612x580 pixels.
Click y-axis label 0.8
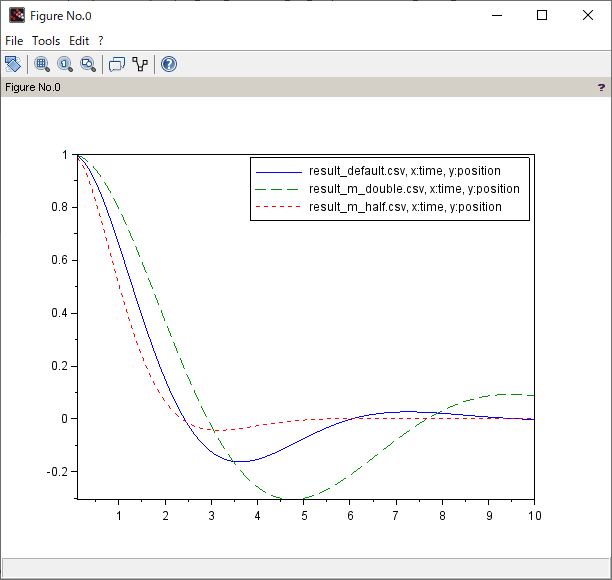pos(59,207)
